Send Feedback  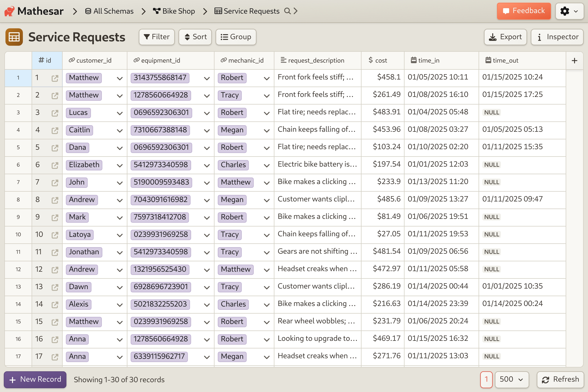coord(524,11)
